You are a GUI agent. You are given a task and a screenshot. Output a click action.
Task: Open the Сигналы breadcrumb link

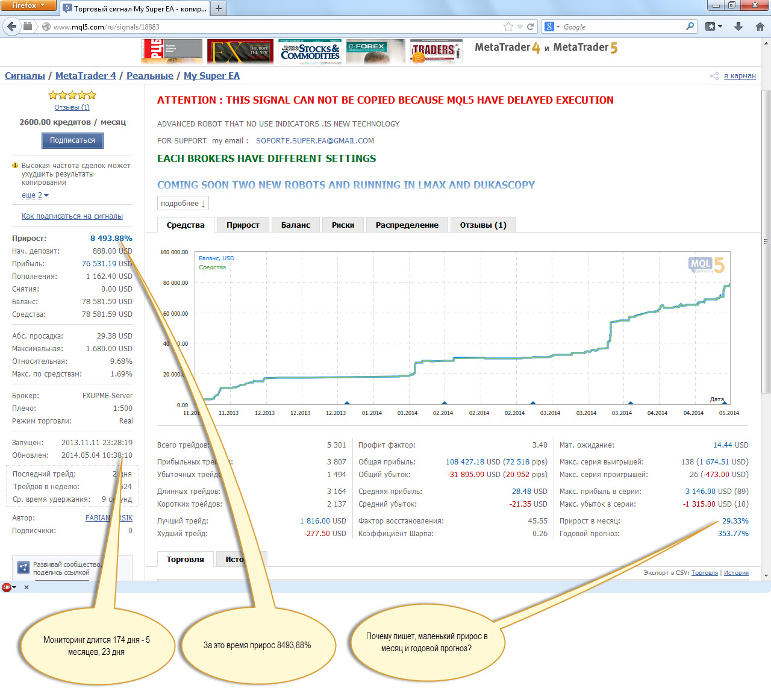(25, 76)
